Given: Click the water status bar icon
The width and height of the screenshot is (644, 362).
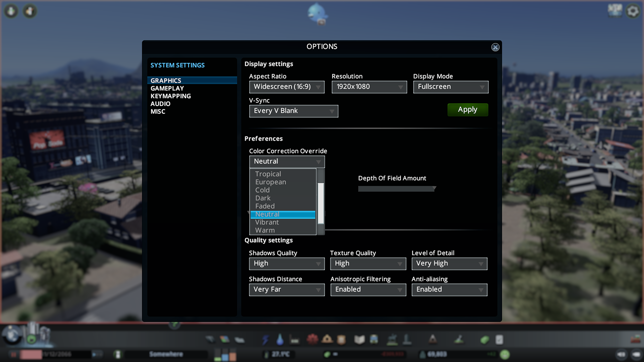Looking at the screenshot, I should coord(280,340).
